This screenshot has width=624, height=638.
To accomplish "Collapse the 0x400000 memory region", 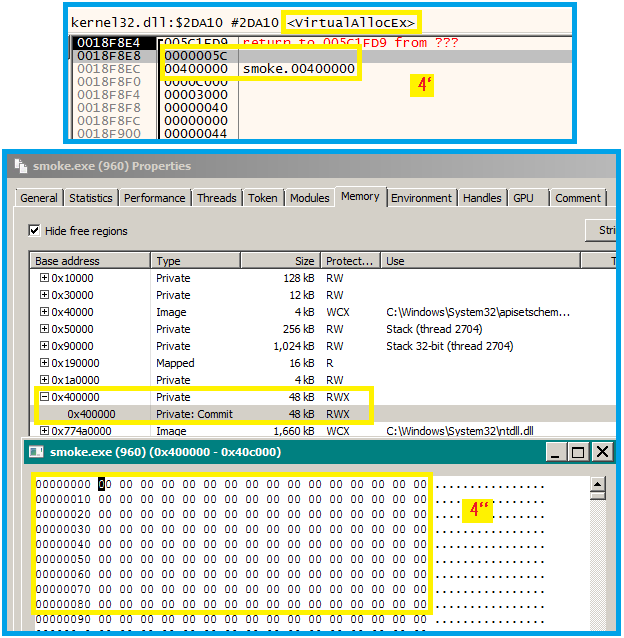I will pyautogui.click(x=44, y=397).
